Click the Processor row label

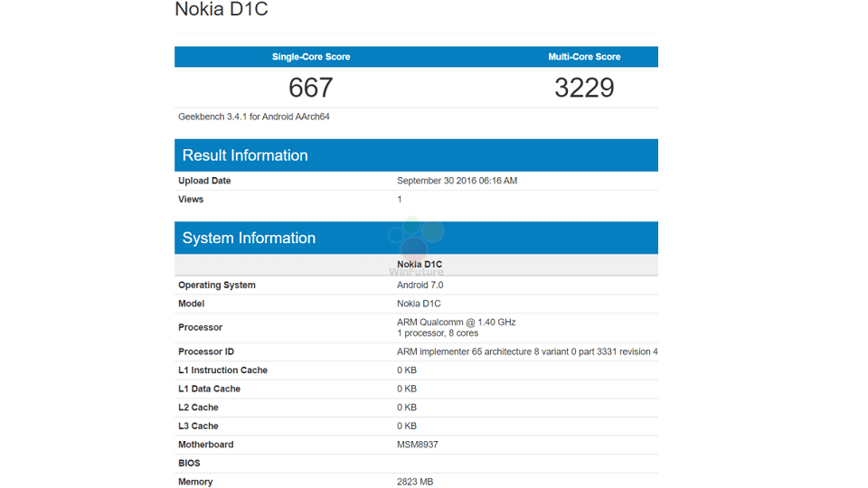(201, 327)
